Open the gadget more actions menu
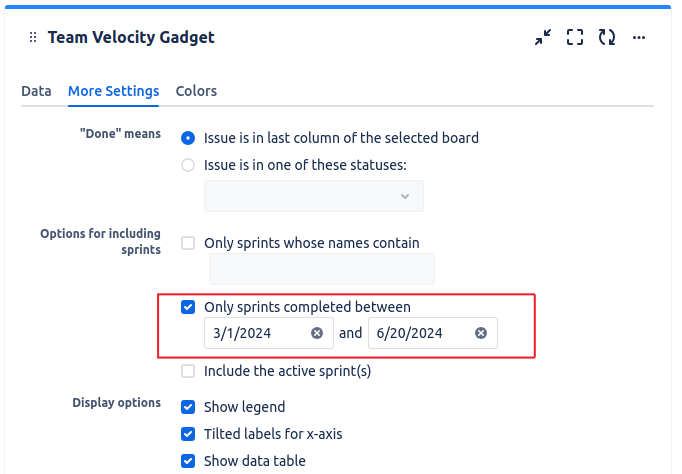682x474 pixels. pos(639,37)
